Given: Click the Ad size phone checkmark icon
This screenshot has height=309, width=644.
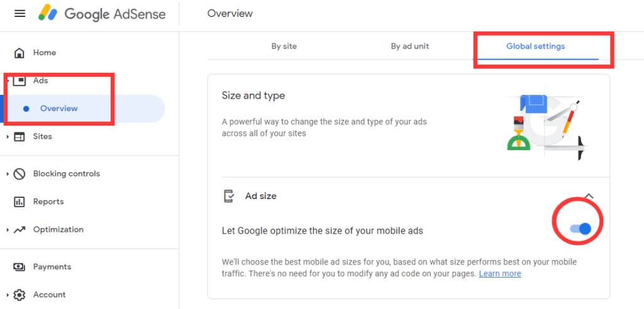Looking at the screenshot, I should pos(229,196).
